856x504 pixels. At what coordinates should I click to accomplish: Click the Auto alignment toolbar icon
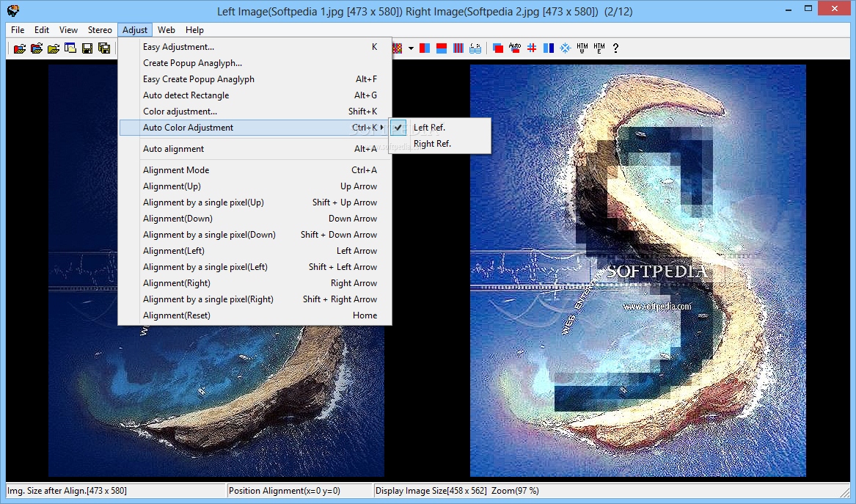pyautogui.click(x=515, y=48)
